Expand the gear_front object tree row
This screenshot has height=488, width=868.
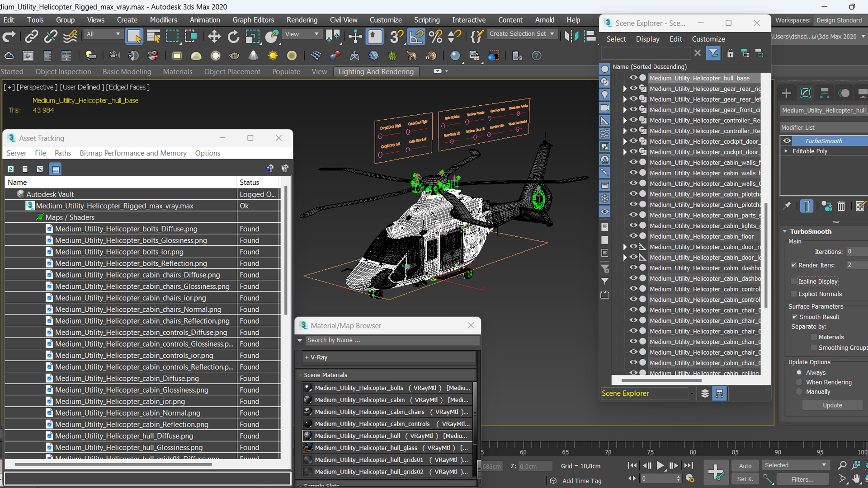pos(625,110)
